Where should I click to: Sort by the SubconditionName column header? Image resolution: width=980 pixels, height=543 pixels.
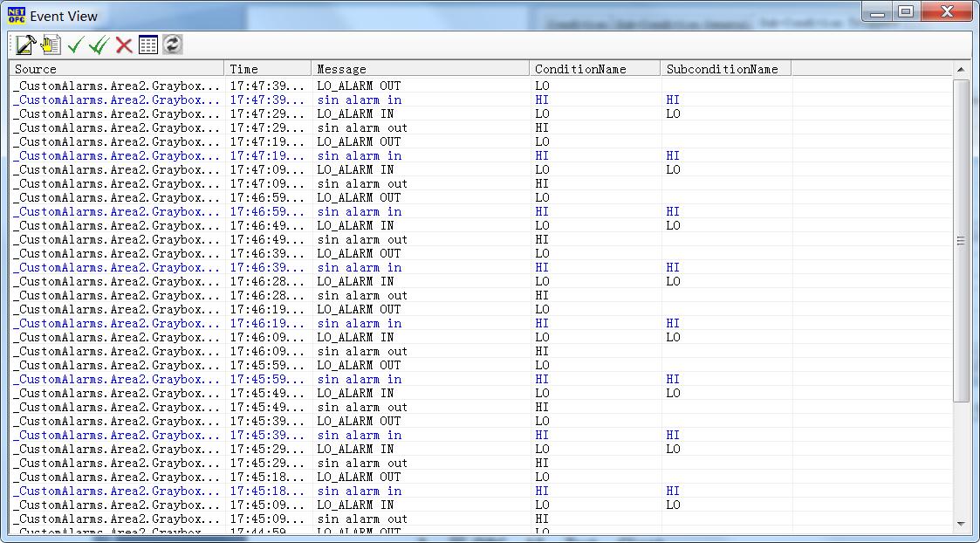click(726, 69)
